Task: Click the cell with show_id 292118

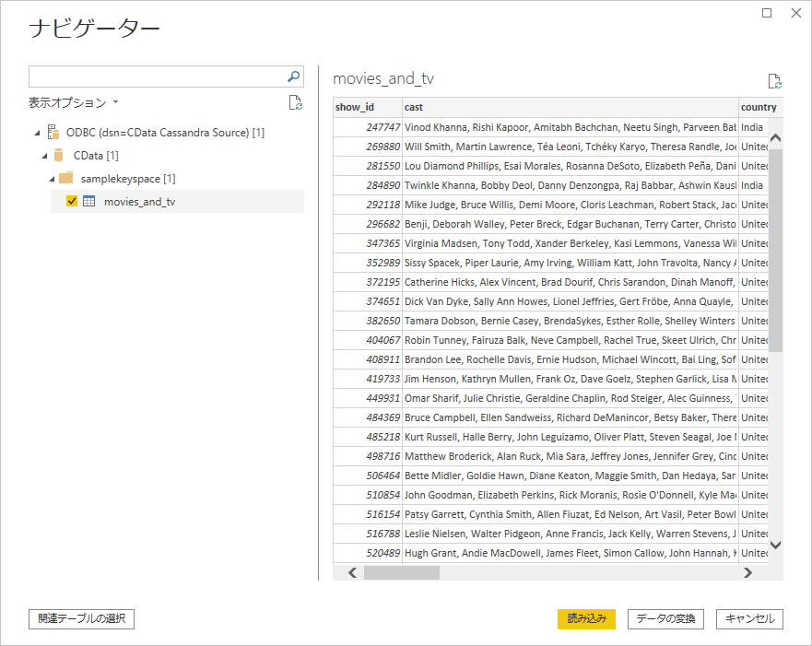Action: pos(368,205)
